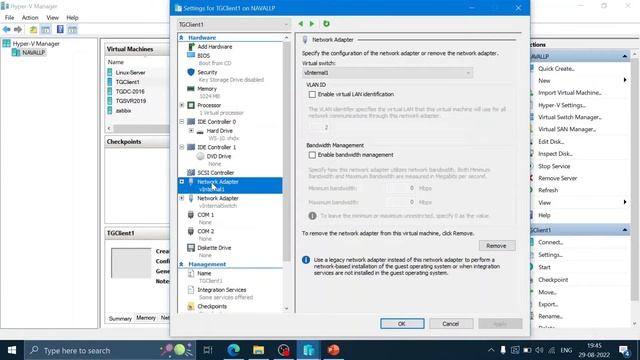Select the Name item under Management
The image size is (640, 360).
[204, 273]
